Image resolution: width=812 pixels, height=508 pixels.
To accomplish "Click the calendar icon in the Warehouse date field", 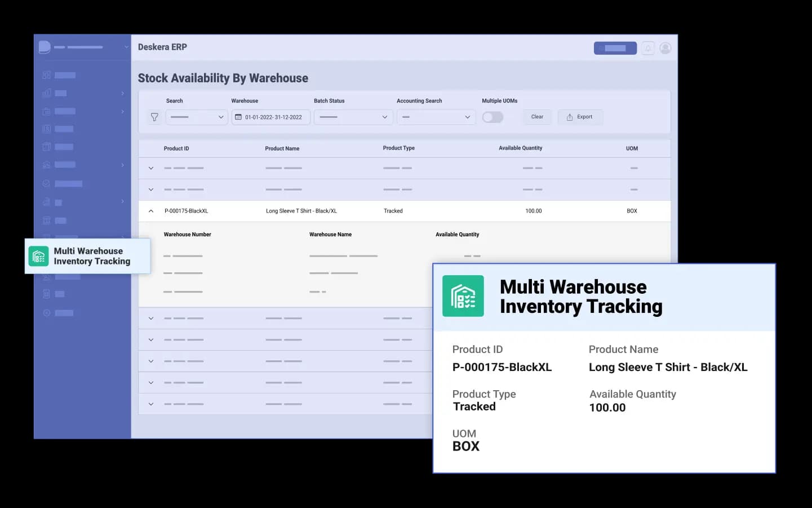I will (x=238, y=117).
